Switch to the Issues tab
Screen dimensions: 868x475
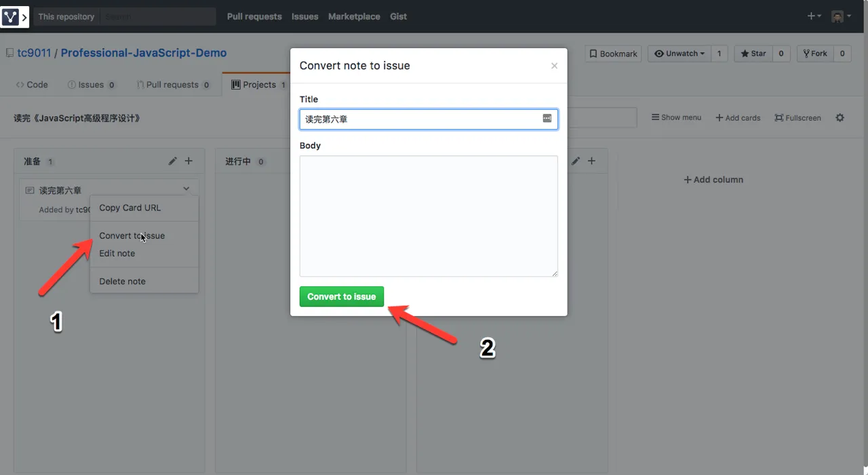pos(91,85)
